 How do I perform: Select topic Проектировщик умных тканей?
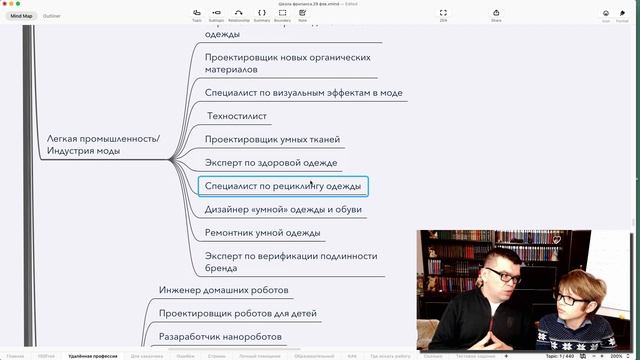272,139
